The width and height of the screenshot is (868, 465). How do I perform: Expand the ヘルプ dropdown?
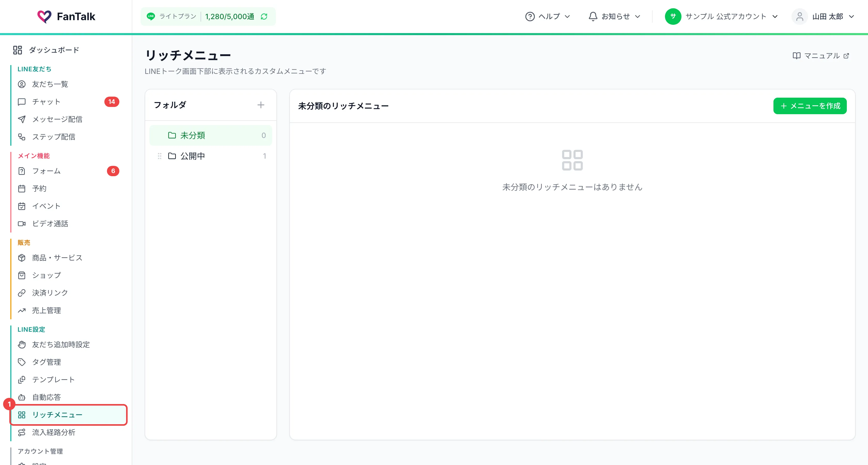click(548, 17)
